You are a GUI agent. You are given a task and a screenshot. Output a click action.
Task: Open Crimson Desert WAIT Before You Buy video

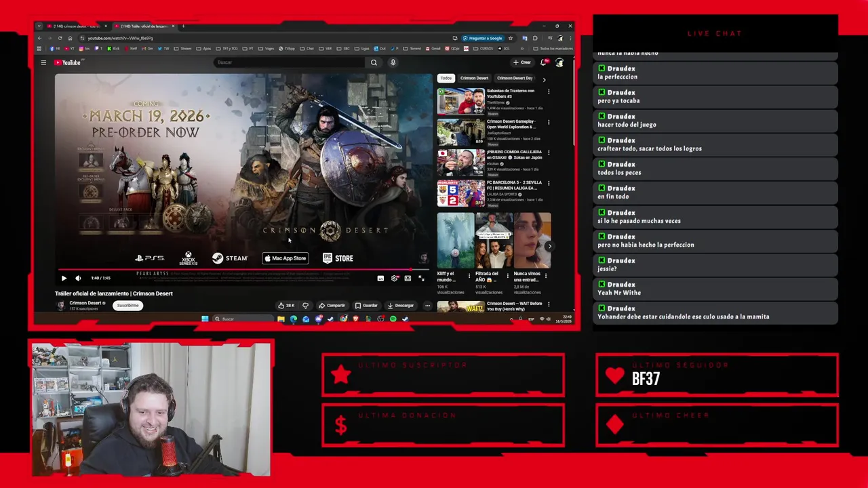point(461,307)
